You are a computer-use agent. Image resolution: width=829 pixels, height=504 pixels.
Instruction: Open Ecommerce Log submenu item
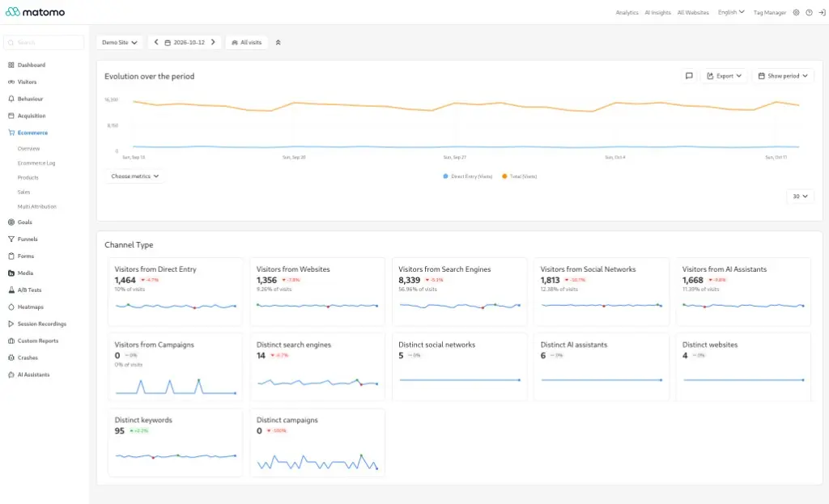click(x=36, y=163)
